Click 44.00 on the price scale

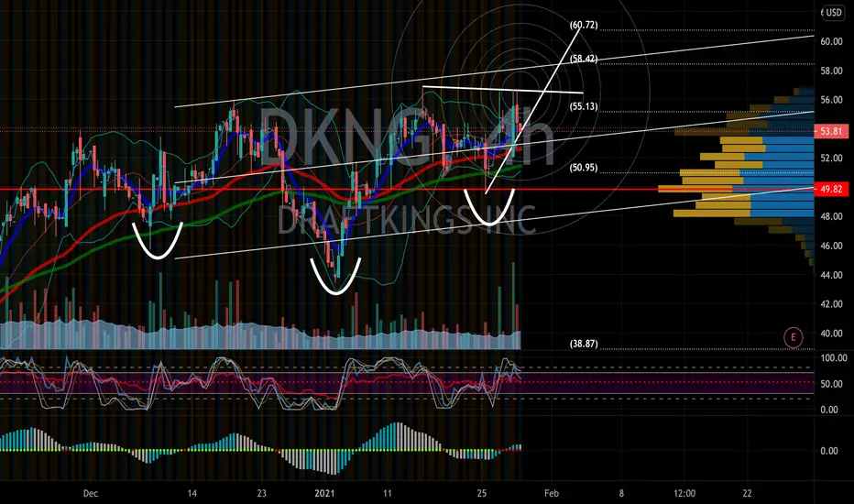click(831, 275)
